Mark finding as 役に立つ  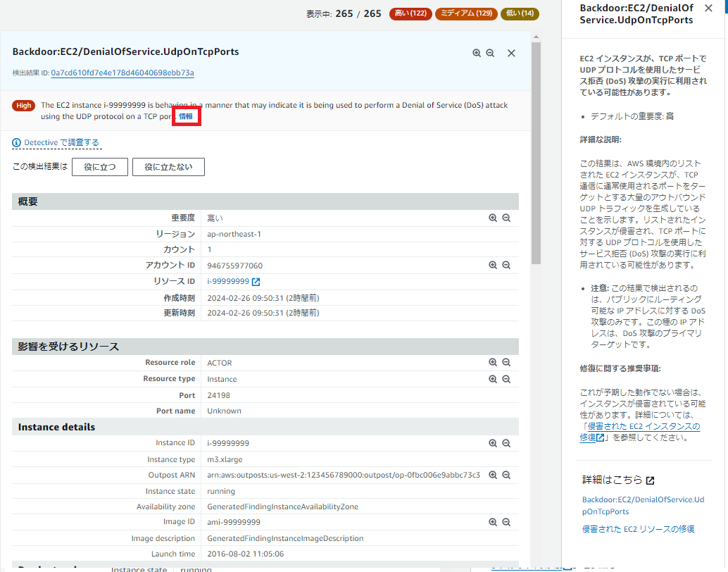click(100, 167)
